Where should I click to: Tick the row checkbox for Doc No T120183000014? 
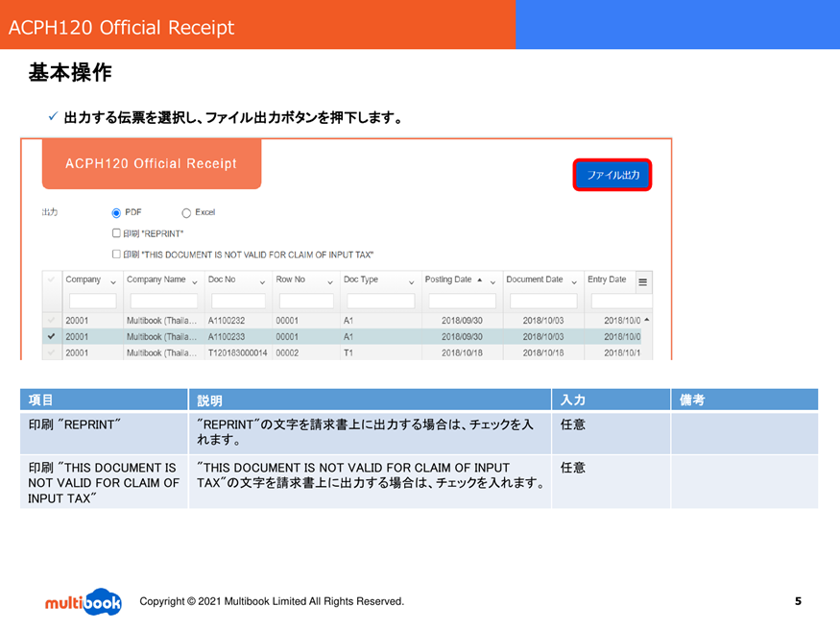52,352
